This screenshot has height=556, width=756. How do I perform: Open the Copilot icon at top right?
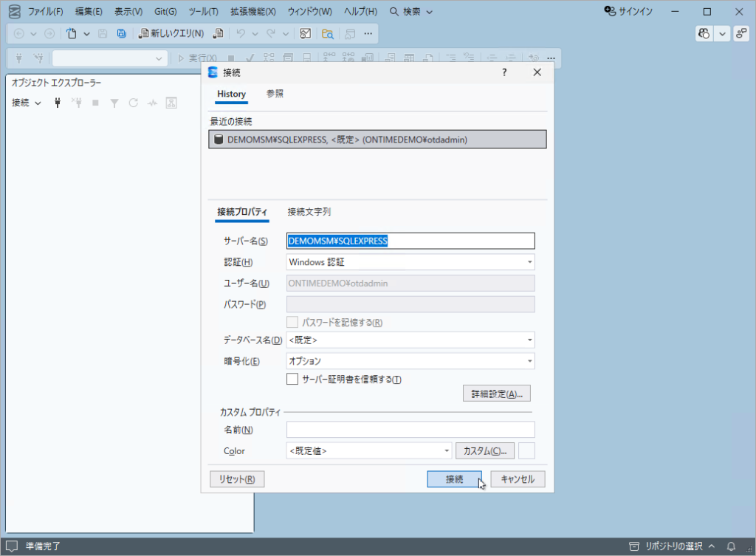704,33
